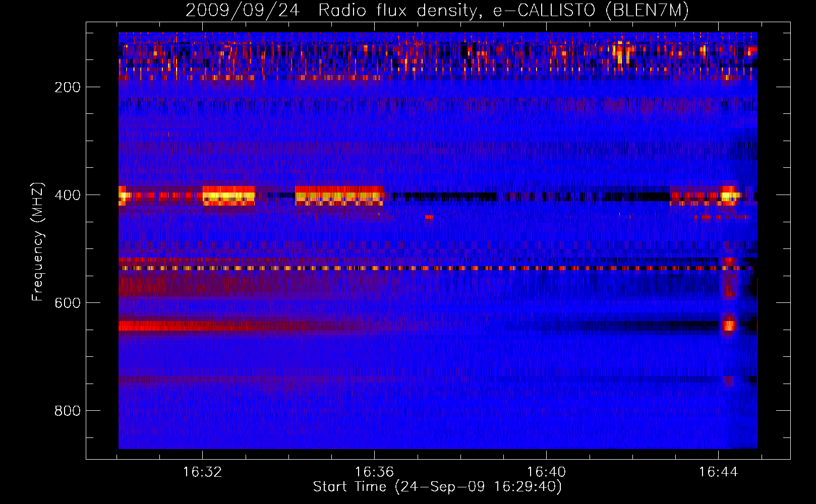Click the 16:32 time axis label
The image size is (816, 504).
pos(203,472)
